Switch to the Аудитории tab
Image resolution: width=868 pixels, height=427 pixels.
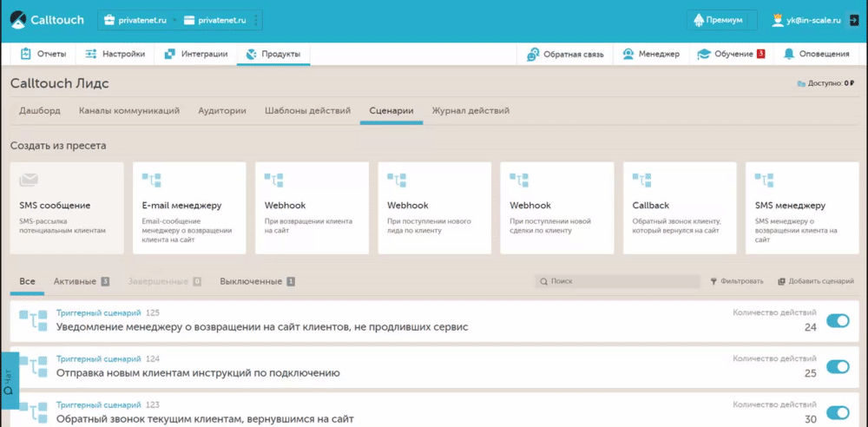pos(222,111)
